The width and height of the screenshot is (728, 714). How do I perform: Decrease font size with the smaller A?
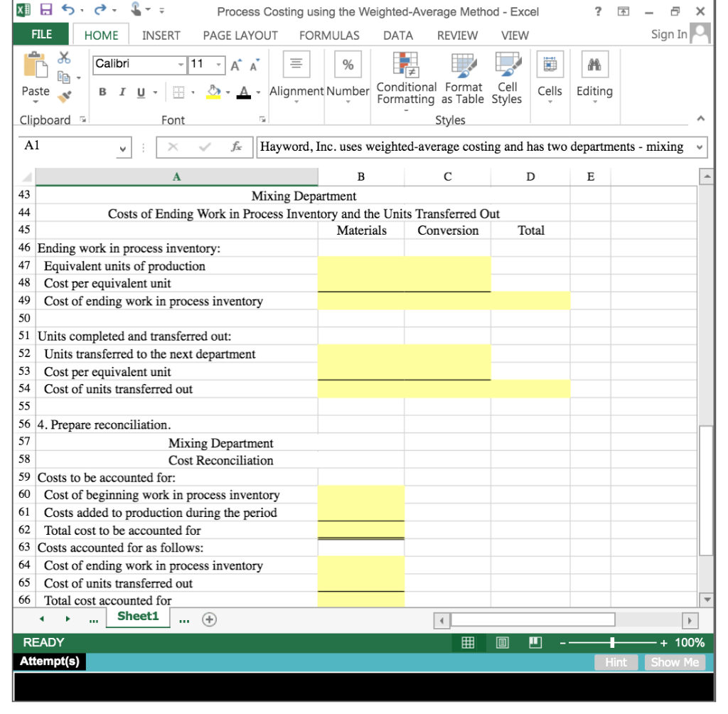255,65
